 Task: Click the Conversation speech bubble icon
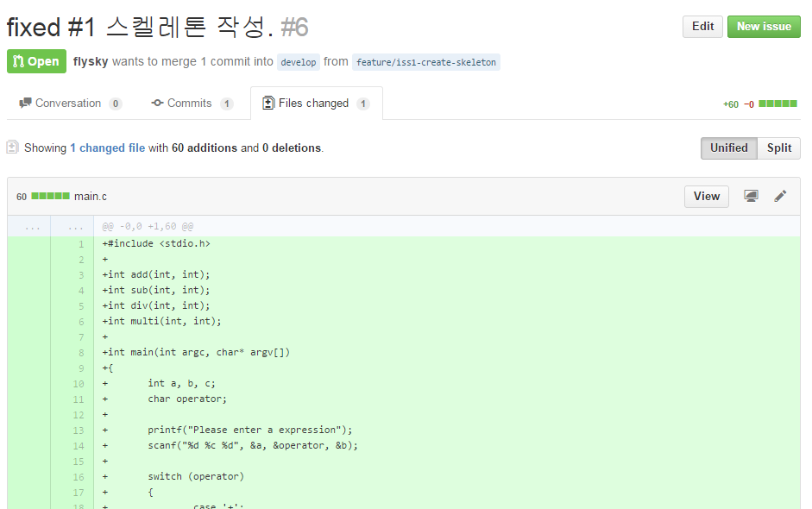(25, 103)
